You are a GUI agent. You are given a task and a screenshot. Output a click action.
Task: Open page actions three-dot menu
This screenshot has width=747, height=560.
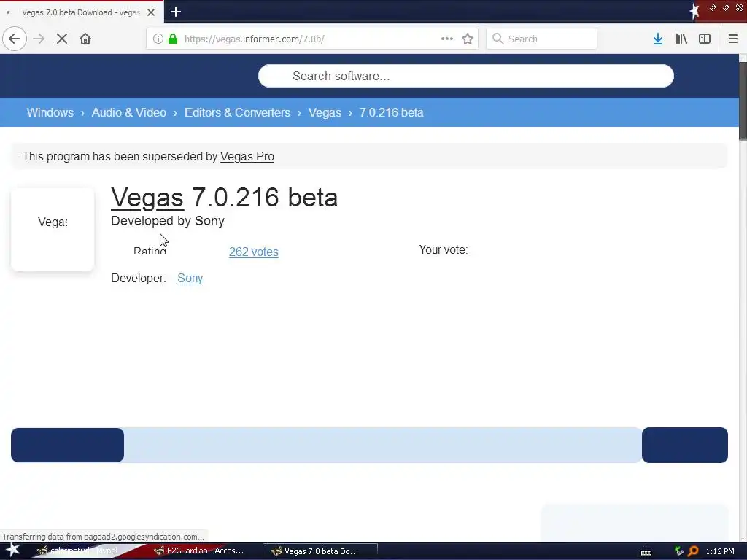click(447, 39)
